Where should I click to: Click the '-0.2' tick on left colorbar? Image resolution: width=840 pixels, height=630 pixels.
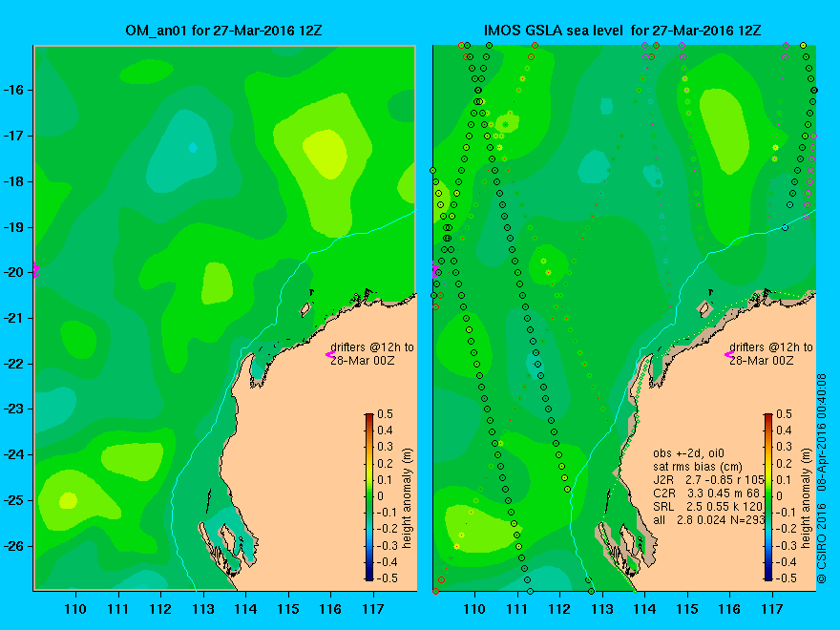(386, 529)
